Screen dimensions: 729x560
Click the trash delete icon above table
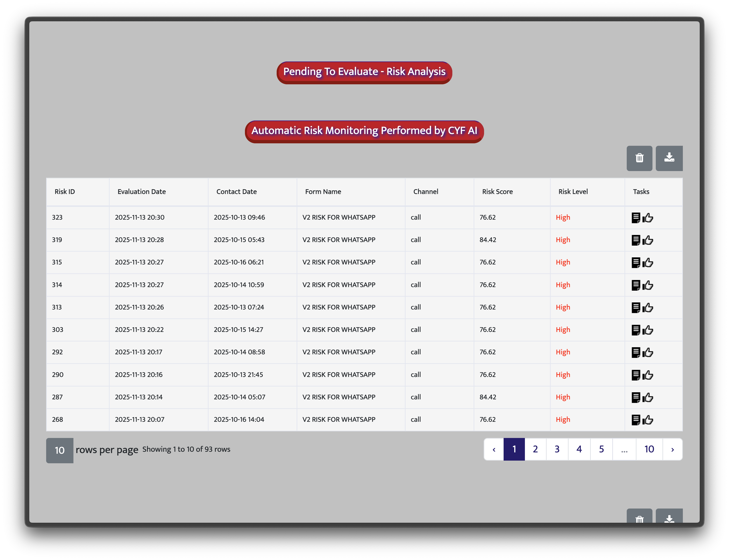(639, 158)
